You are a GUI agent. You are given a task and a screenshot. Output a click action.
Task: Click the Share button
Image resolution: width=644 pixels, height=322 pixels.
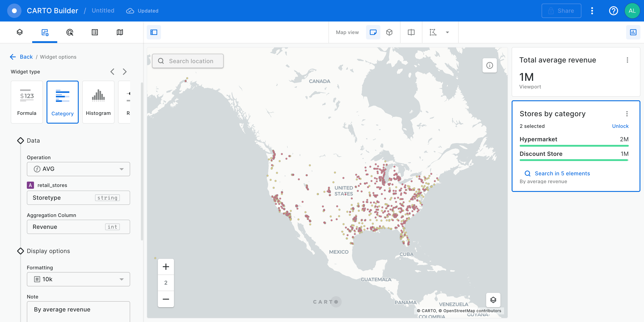(x=561, y=11)
